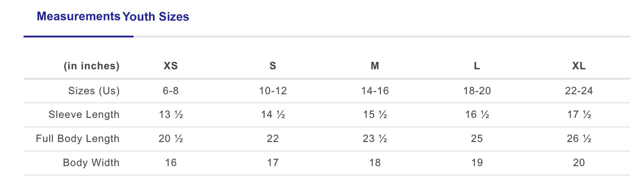Screen dimensions: 644x185
Task: Click the XL body width value 20
Action: click(x=579, y=163)
